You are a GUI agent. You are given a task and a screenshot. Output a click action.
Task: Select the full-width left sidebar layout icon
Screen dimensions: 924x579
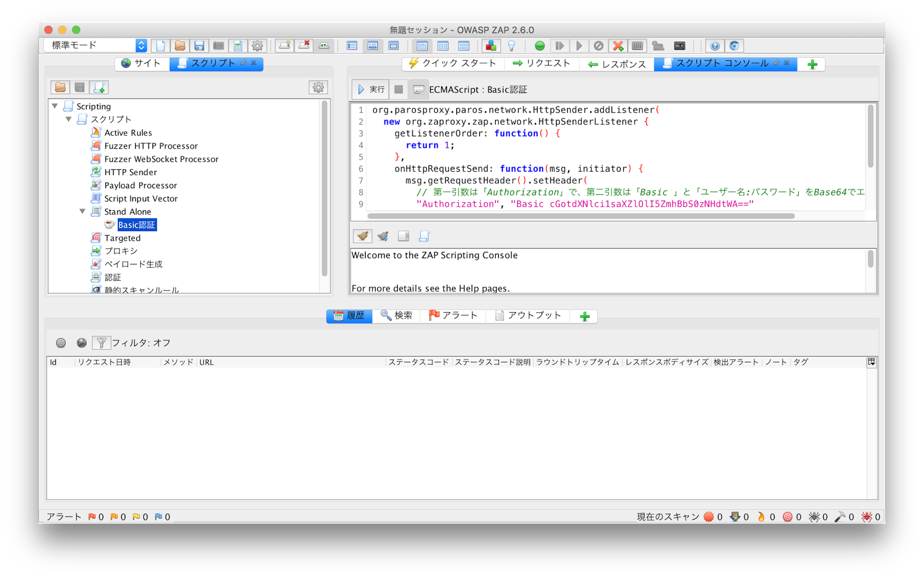352,46
